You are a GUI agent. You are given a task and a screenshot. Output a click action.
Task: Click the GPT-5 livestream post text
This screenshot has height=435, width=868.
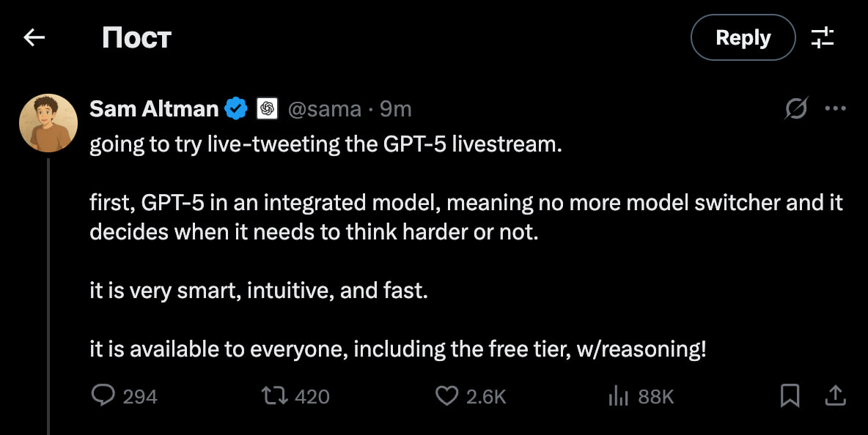pos(325,144)
